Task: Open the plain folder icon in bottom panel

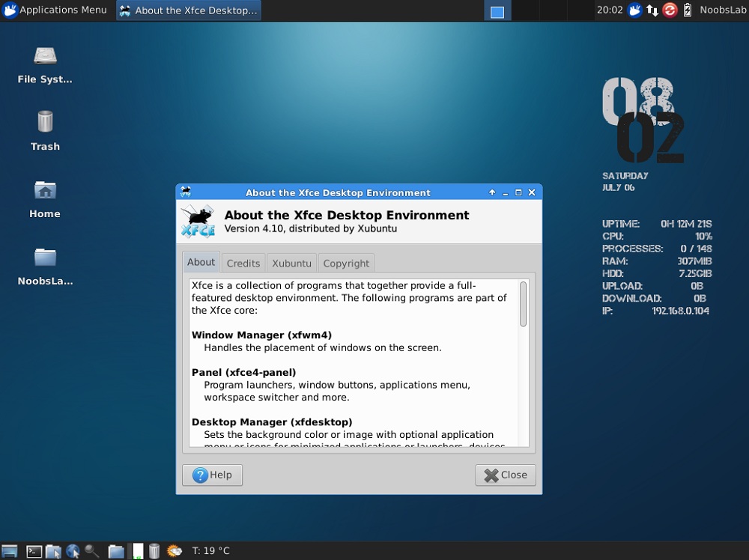Action: point(115,552)
